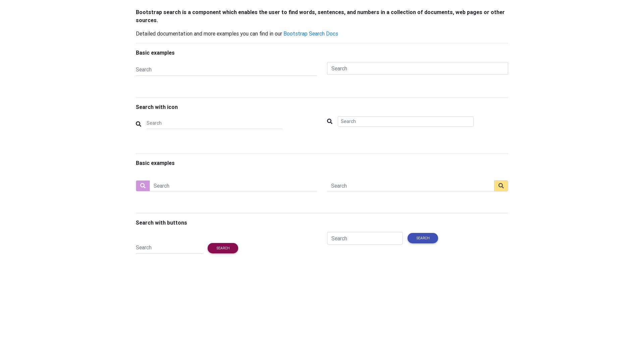The width and height of the screenshot is (644, 362).
Task: Click the purple magnifier icon button
Action: click(143, 186)
